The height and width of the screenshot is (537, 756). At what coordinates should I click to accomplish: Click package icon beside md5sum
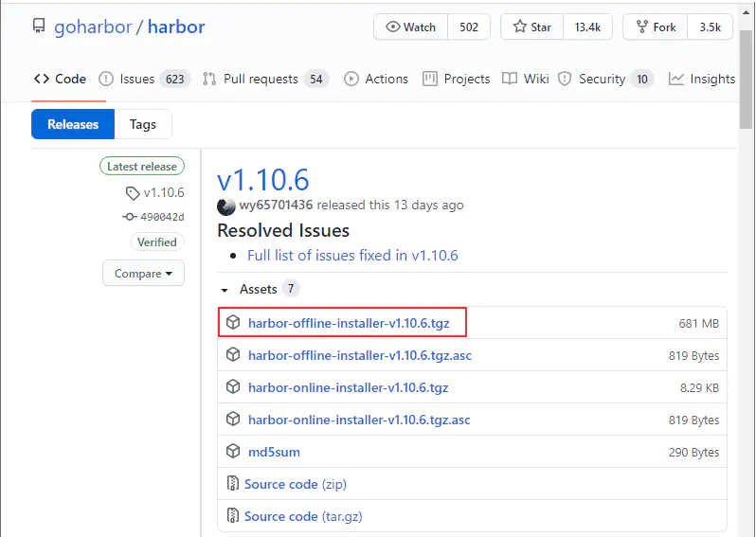pyautogui.click(x=233, y=451)
